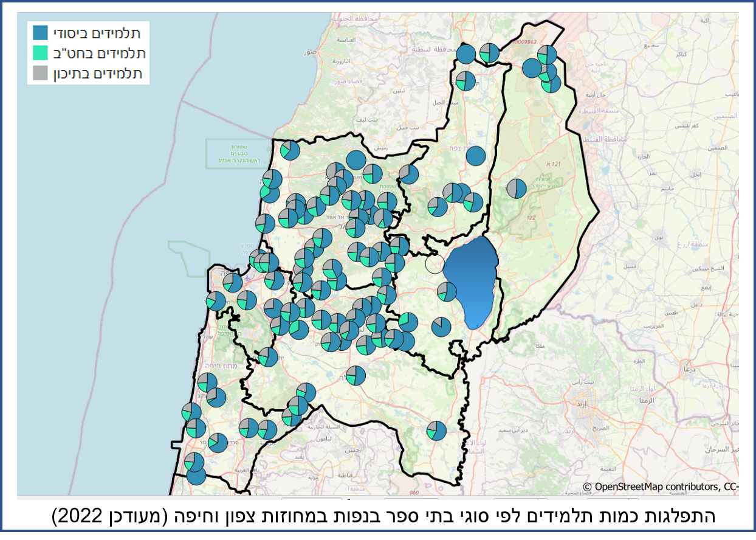Click the pie chart at the northwest corner of the Galilee border
Viewport: 756px width, 540px height.
coord(290,150)
